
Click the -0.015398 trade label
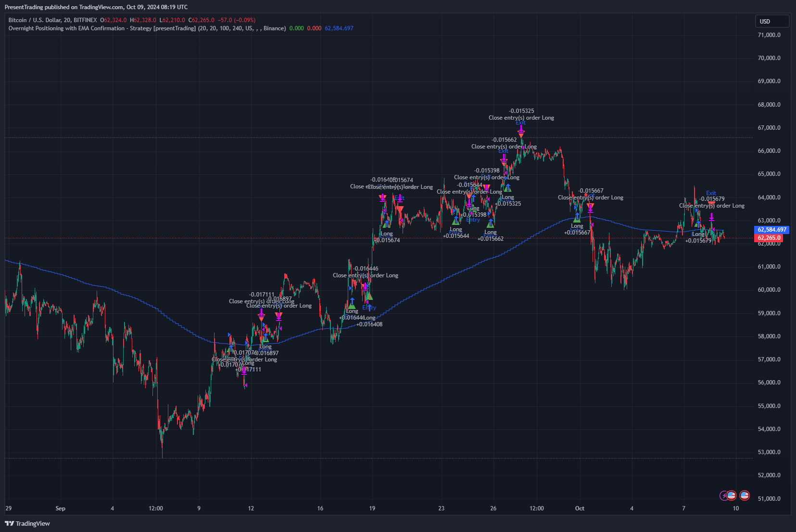487,171
